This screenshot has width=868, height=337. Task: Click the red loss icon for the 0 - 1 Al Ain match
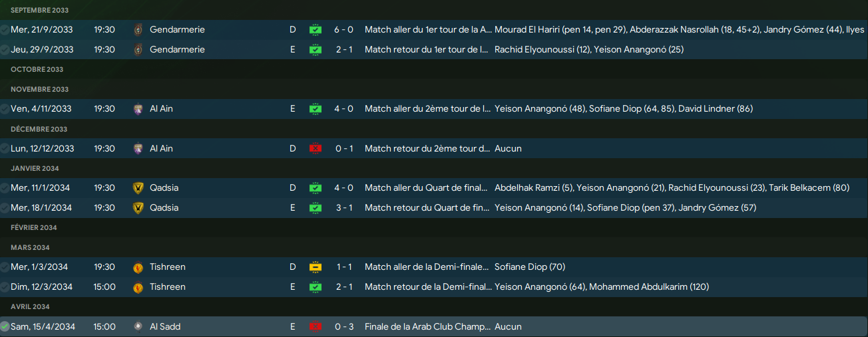click(316, 149)
